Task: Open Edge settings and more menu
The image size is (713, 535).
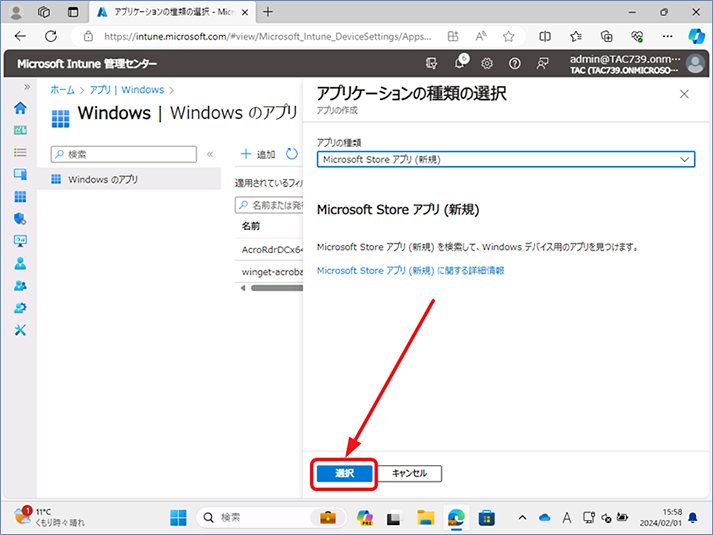Action: [x=668, y=36]
